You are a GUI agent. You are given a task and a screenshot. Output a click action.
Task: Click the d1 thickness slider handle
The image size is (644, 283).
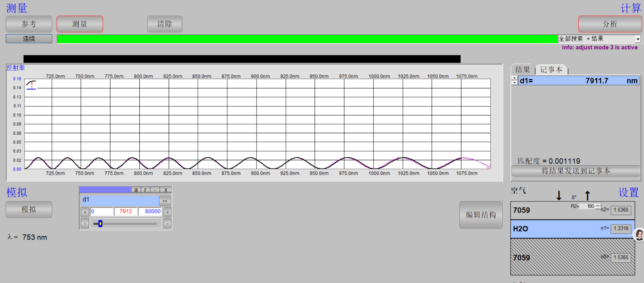click(x=100, y=224)
